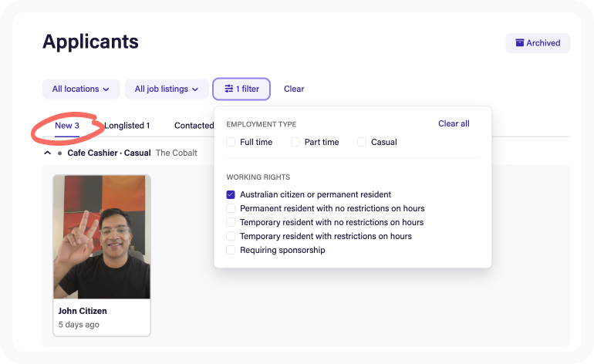Collapse the Cafe Cashier group chevron
Image resolution: width=594 pixels, height=364 pixels.
(47, 153)
